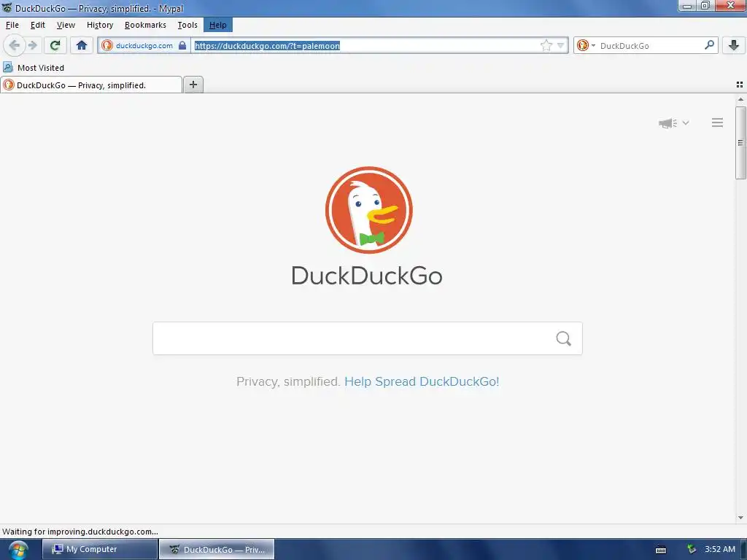This screenshot has width=747, height=560.
Task: Open the Edit menu
Action: click(38, 25)
